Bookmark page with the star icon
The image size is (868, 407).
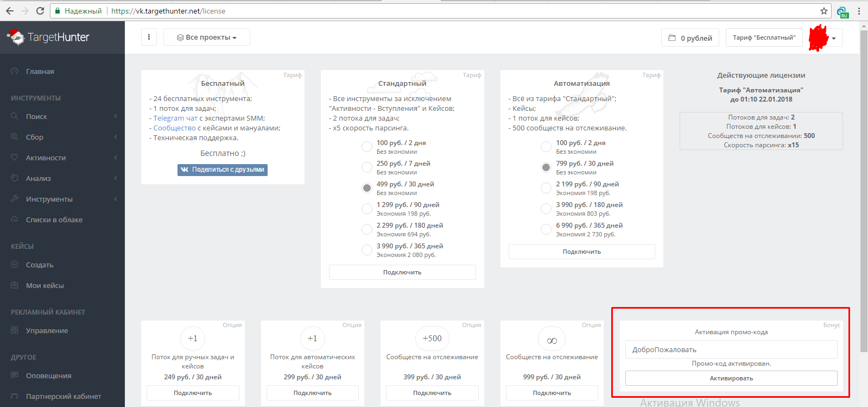pos(823,11)
